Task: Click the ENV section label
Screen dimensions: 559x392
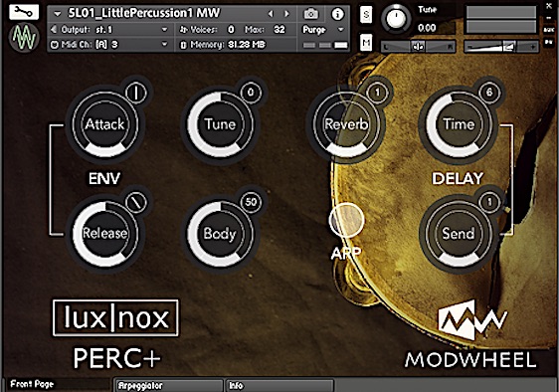Action: click(x=104, y=178)
